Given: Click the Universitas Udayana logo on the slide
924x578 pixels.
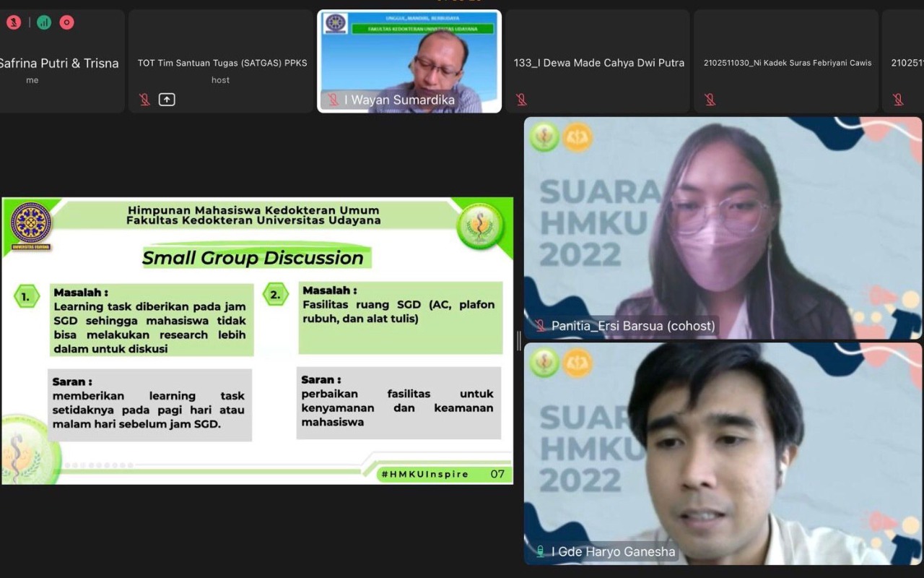Looking at the screenshot, I should coord(31,225).
